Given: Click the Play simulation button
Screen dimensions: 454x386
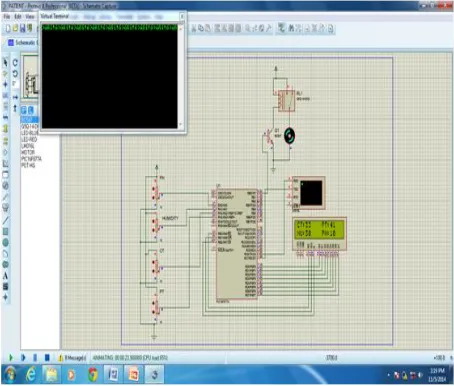Looking at the screenshot, I should [x=11, y=358].
